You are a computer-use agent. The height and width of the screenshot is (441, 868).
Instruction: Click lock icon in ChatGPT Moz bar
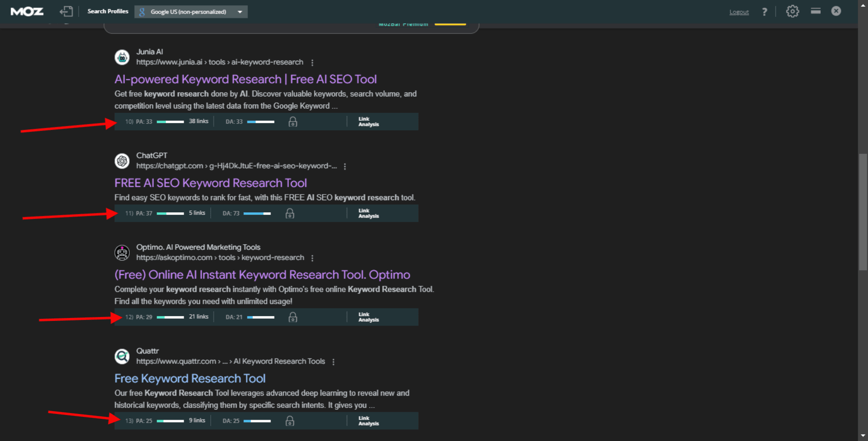(x=290, y=213)
